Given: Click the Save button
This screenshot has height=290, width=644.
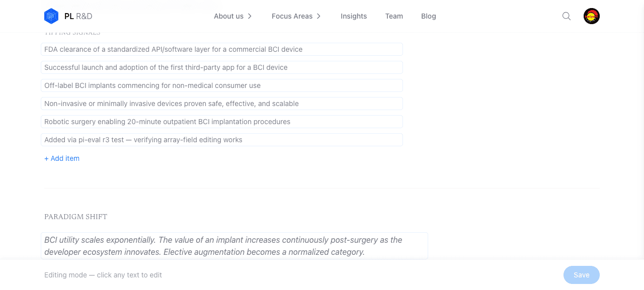Looking at the screenshot, I should point(582,275).
